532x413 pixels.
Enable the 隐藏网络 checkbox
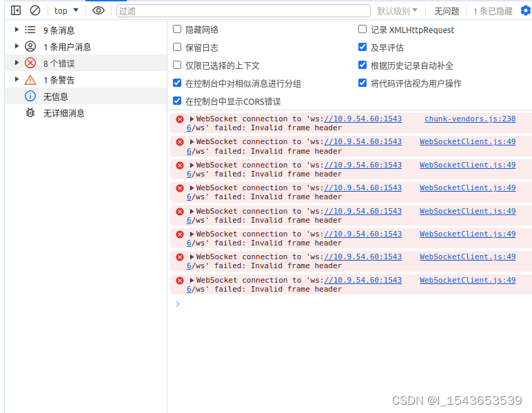tap(177, 29)
